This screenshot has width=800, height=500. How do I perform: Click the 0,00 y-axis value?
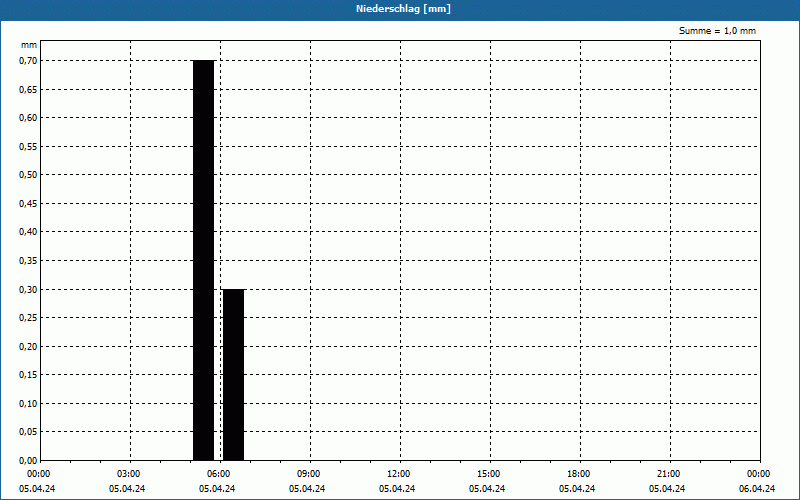click(28, 461)
